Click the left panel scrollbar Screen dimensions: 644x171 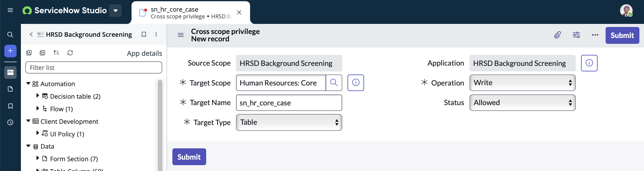(160, 126)
